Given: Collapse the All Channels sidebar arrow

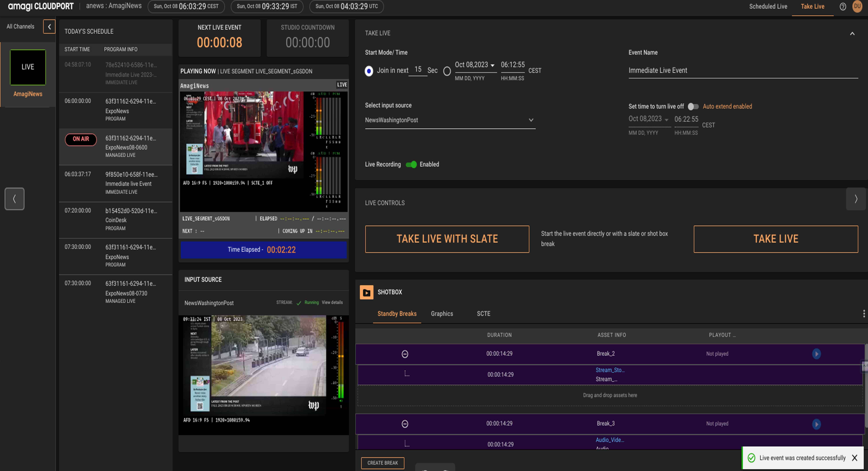Looking at the screenshot, I should pyautogui.click(x=49, y=27).
